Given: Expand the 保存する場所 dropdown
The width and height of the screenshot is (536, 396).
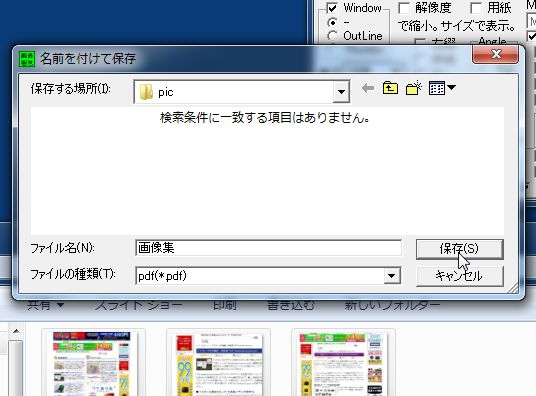Looking at the screenshot, I should (x=341, y=92).
